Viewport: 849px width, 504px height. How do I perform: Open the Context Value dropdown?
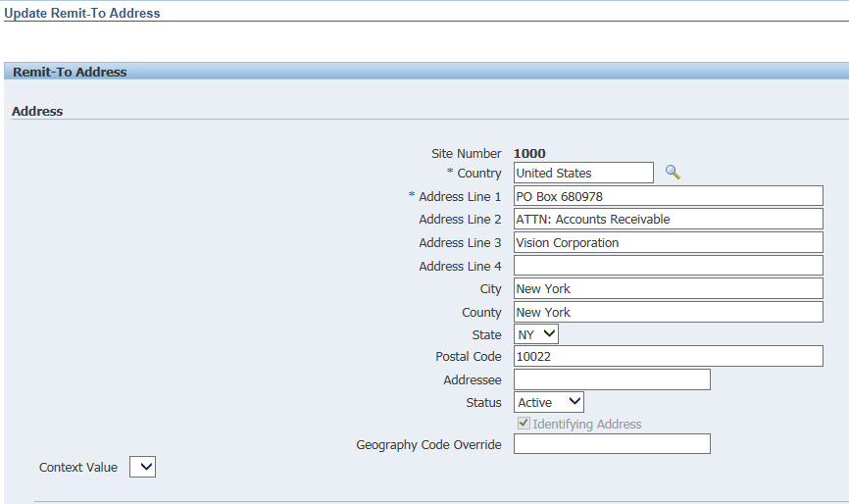(x=142, y=468)
